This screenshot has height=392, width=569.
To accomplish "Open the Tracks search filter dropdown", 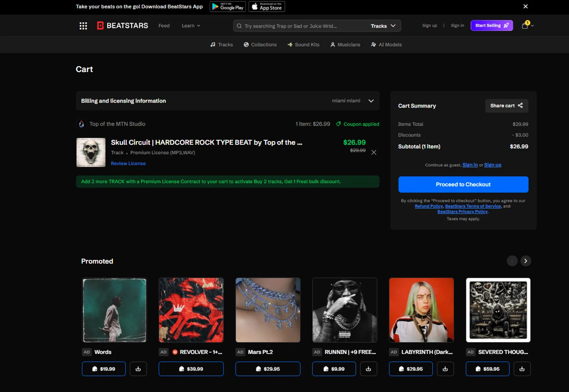I will pos(383,26).
